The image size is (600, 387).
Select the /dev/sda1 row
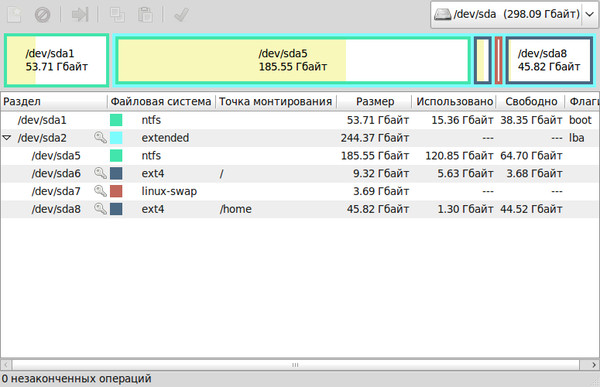300,120
